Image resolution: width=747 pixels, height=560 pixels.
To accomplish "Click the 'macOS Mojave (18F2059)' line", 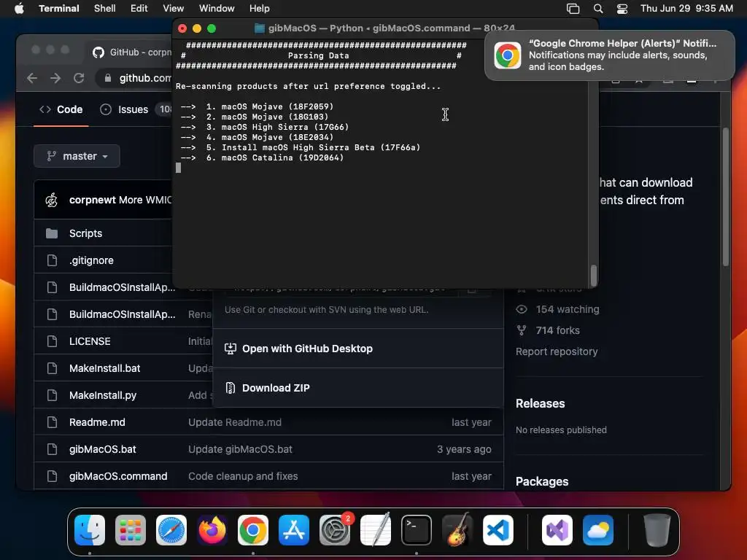I will tap(277, 106).
